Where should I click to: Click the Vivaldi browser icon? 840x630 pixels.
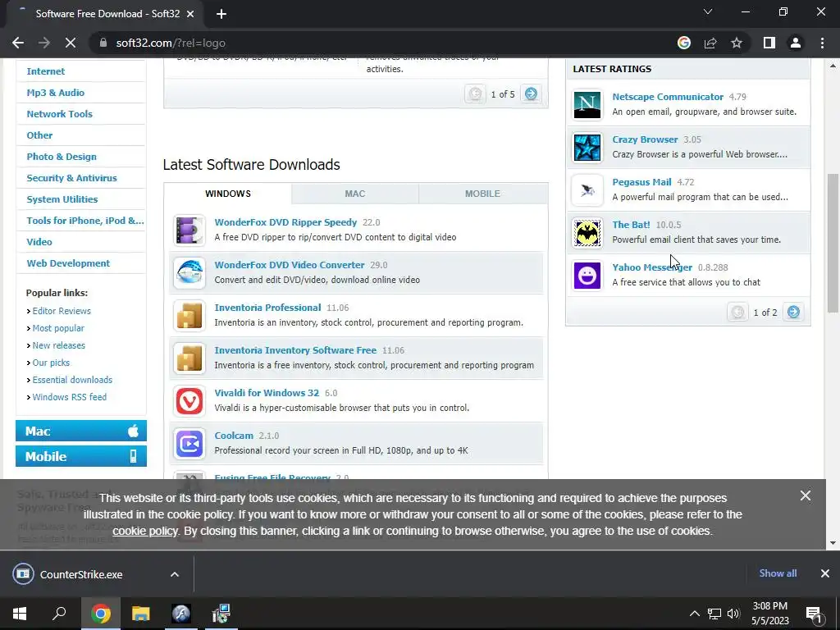coord(189,400)
